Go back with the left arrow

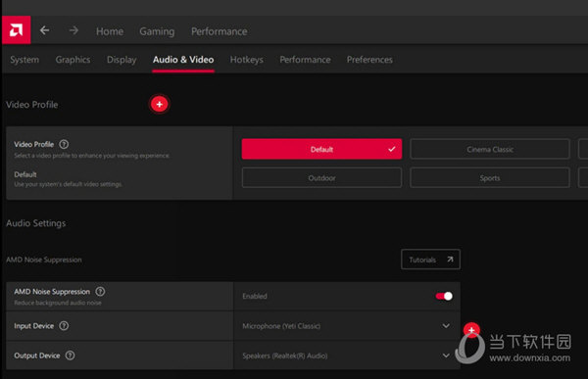coord(45,30)
